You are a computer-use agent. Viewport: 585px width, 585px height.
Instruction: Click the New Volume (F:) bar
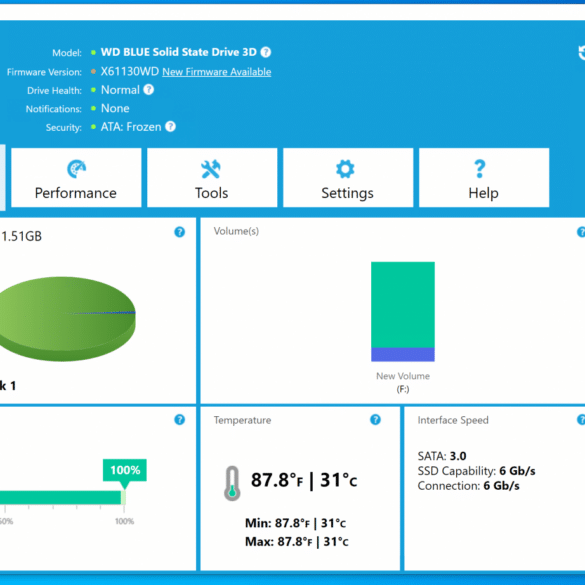[403, 312]
